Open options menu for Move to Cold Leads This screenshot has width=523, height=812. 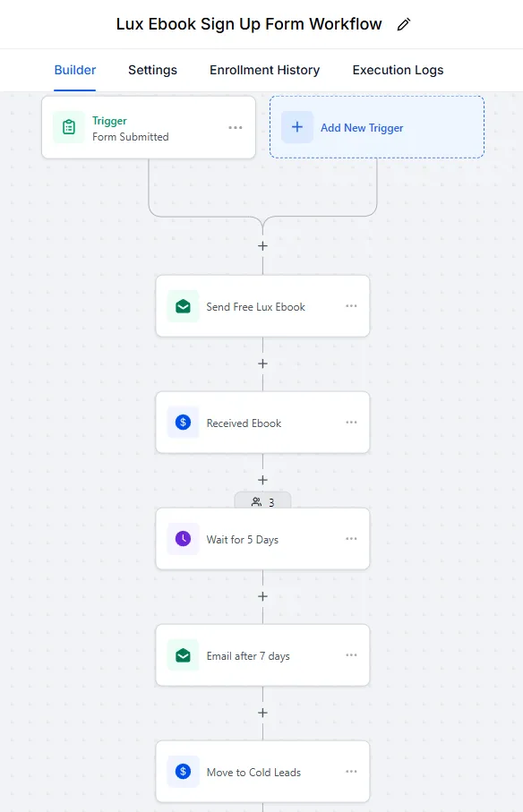point(352,772)
